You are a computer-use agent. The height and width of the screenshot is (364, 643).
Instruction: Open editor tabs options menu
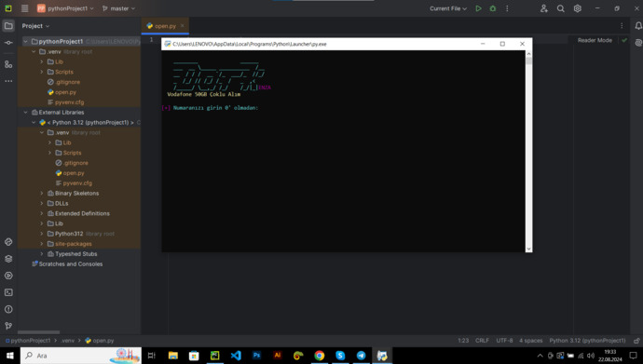pos(622,26)
